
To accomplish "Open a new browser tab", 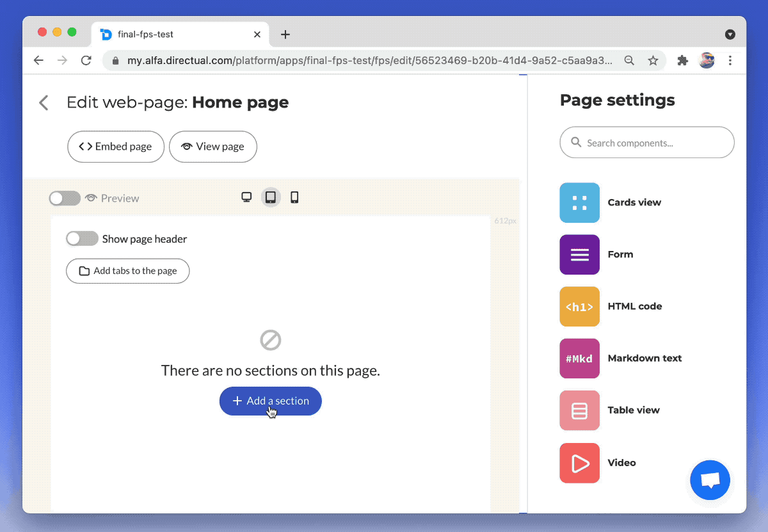I will click(285, 35).
